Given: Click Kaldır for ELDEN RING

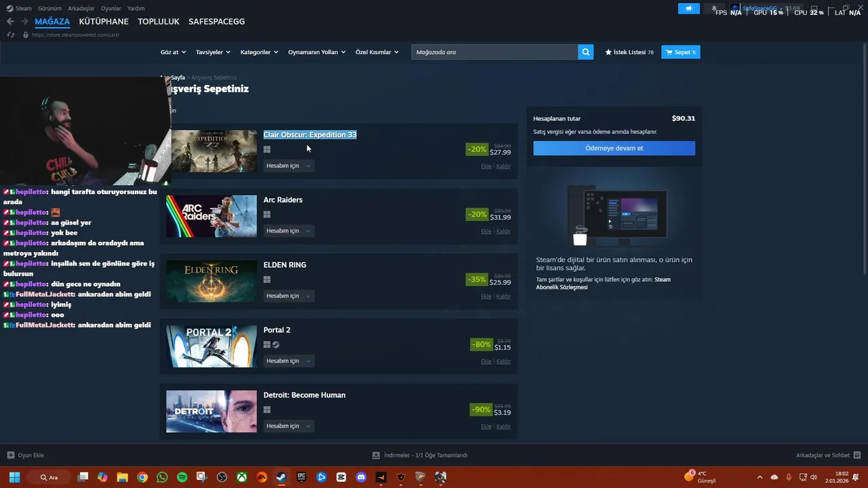Looking at the screenshot, I should tap(503, 296).
